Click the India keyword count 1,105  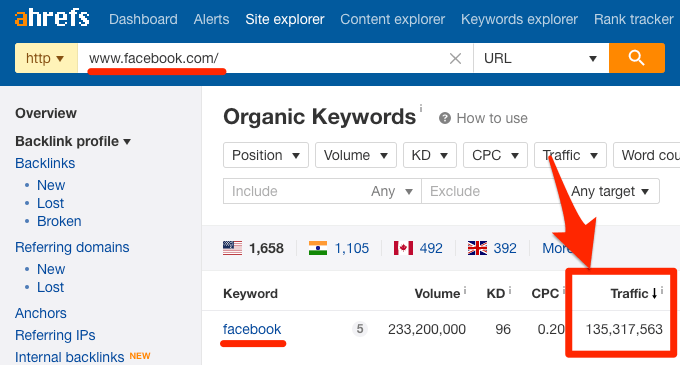351,248
